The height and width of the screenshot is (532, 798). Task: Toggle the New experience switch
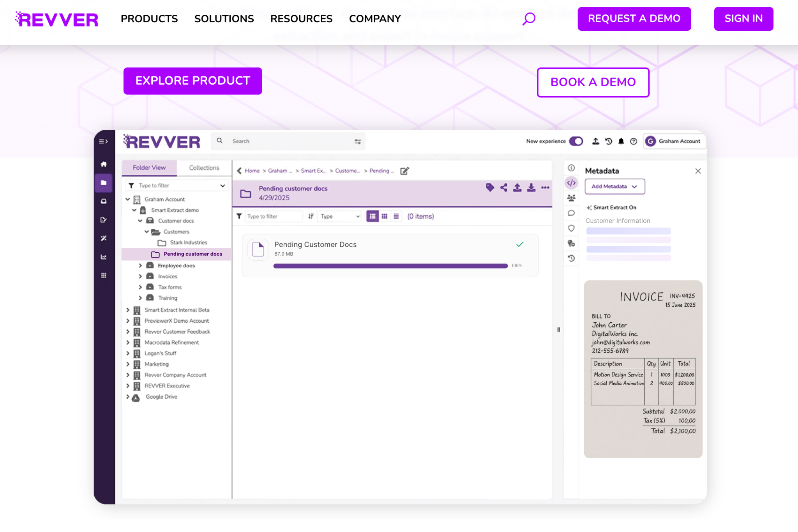pos(576,141)
